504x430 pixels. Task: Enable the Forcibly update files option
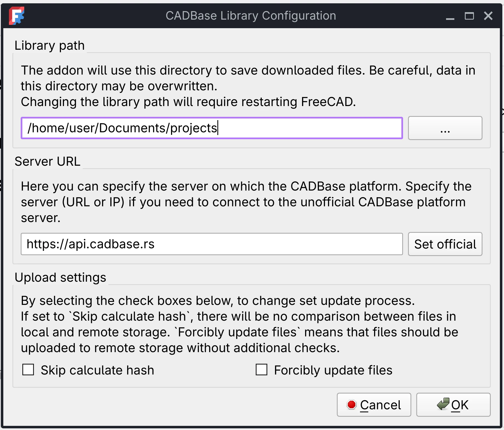tap(262, 370)
